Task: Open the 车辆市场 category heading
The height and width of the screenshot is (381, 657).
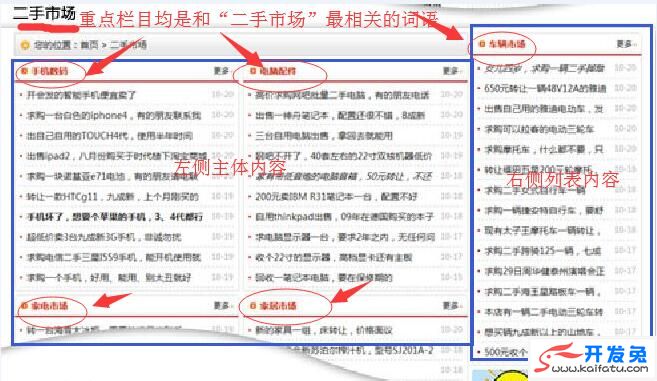Action: point(507,44)
